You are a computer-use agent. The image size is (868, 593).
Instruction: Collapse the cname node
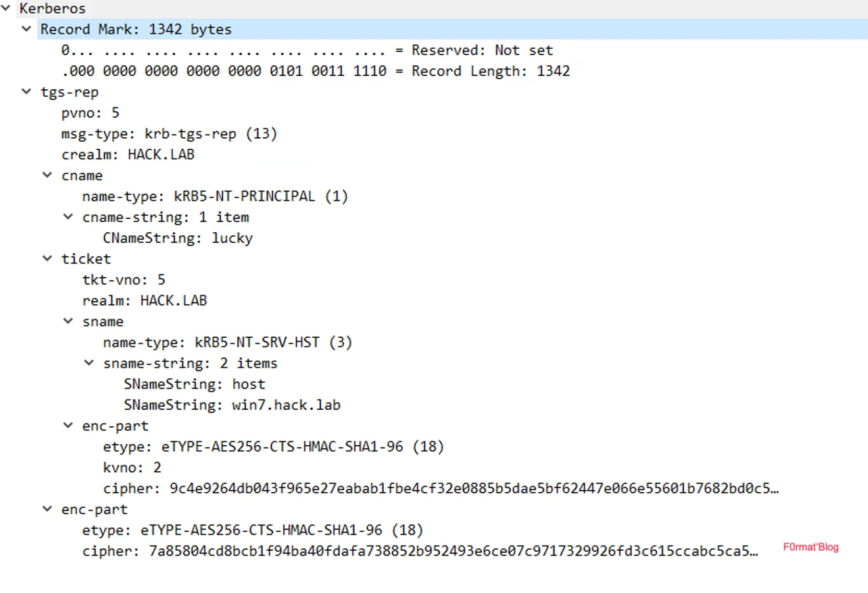pos(47,175)
